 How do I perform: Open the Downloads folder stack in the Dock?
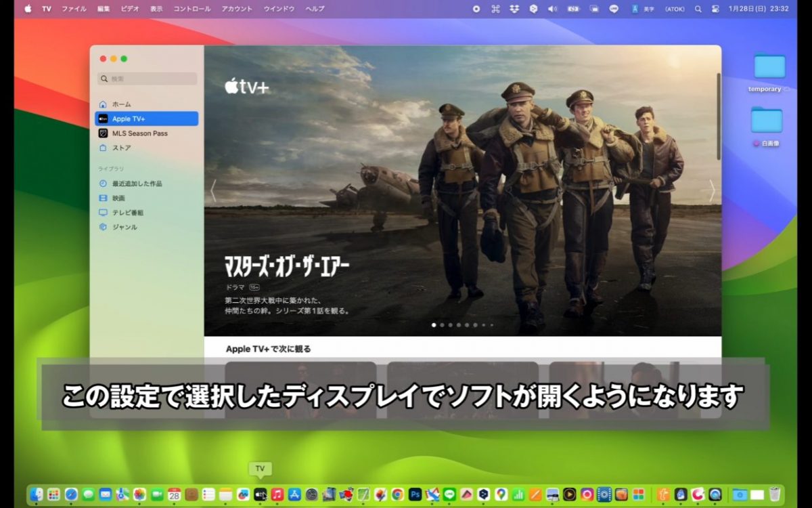tap(740, 494)
